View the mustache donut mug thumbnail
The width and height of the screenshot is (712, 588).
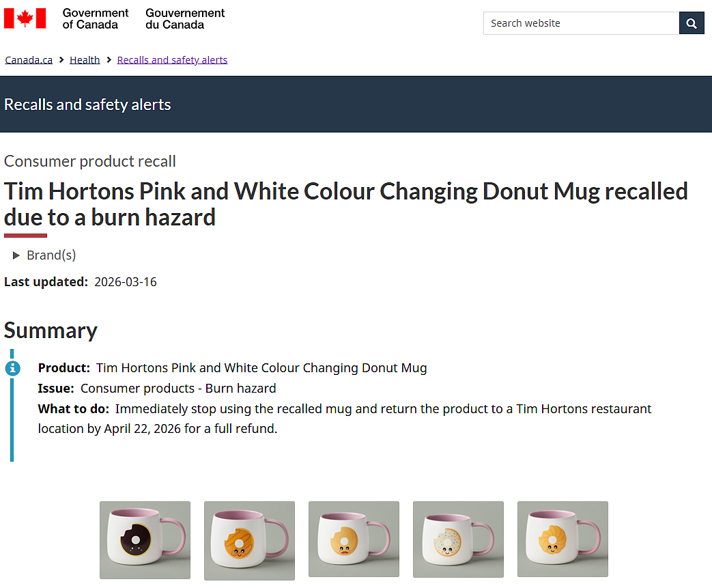pos(354,539)
